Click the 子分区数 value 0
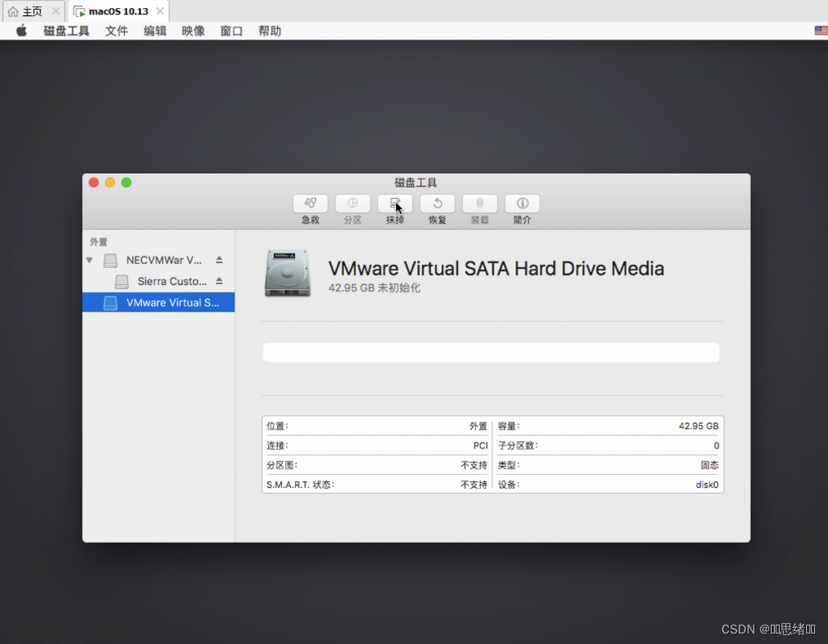828x644 pixels. [716, 445]
